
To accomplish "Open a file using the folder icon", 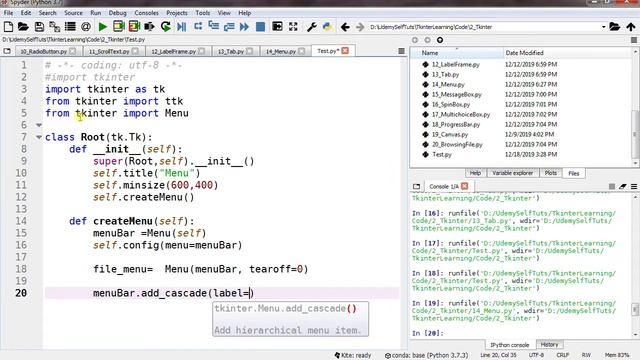I will [23, 27].
